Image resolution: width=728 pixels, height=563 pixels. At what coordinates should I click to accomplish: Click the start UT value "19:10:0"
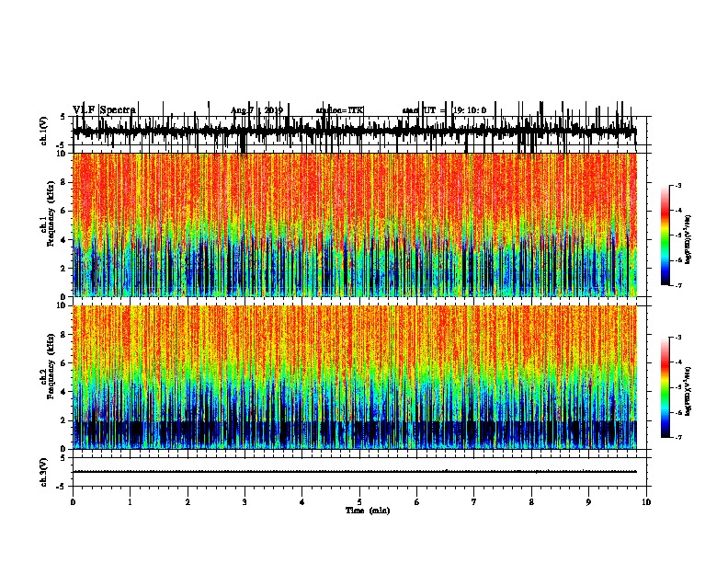point(470,110)
